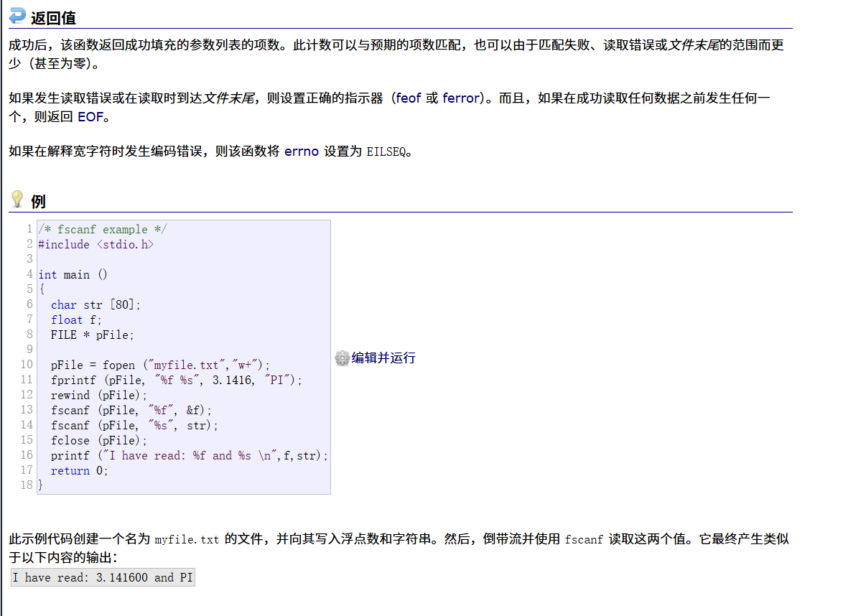Click the '/* fscanf example */' comment line
The width and height of the screenshot is (843, 616).
[102, 230]
